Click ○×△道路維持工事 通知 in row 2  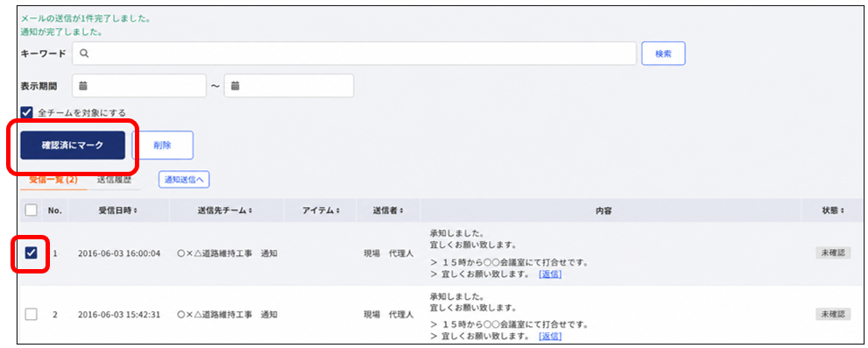[x=227, y=315]
